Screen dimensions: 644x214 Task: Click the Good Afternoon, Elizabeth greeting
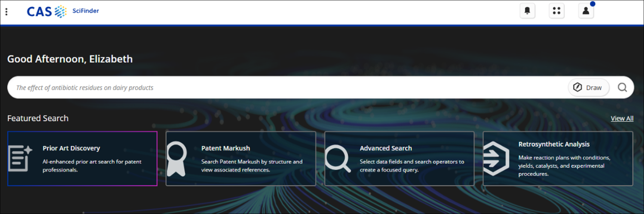(x=70, y=59)
